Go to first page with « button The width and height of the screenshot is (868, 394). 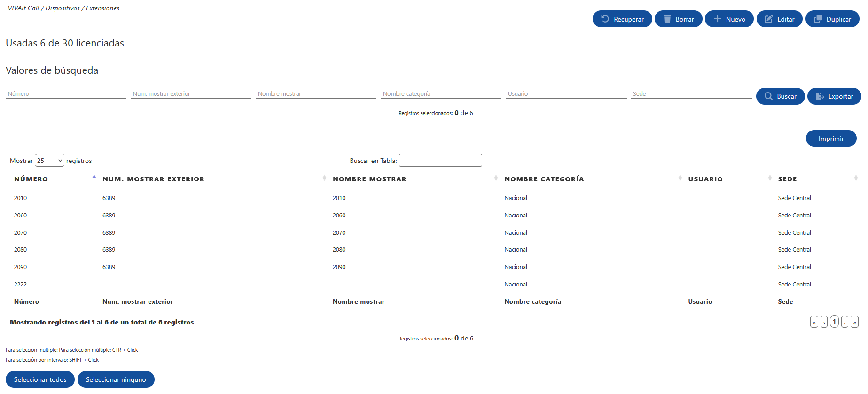814,322
